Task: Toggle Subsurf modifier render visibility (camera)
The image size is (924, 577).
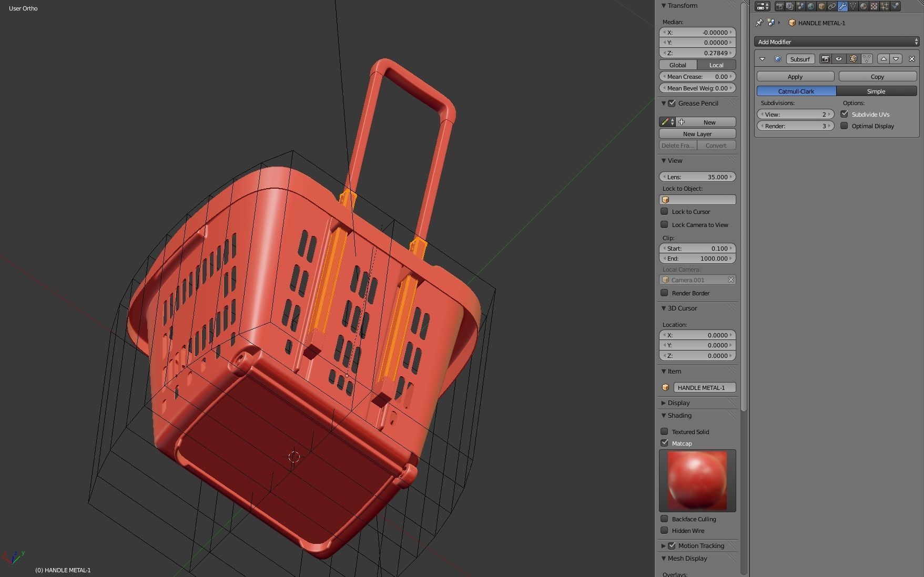Action: (825, 59)
